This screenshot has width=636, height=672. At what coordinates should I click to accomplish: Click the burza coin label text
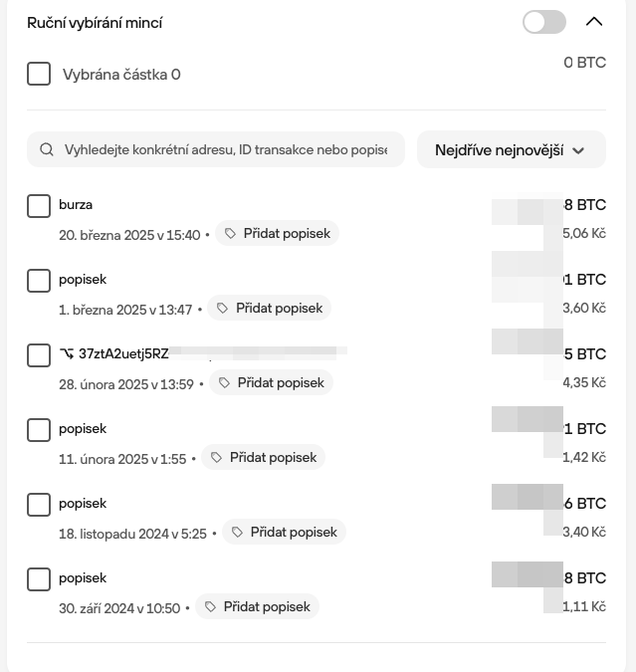tap(76, 204)
